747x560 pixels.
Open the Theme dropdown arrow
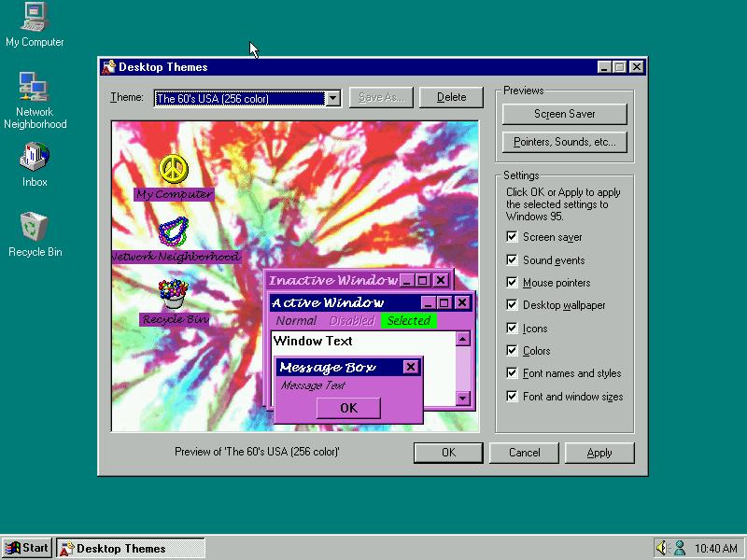332,98
